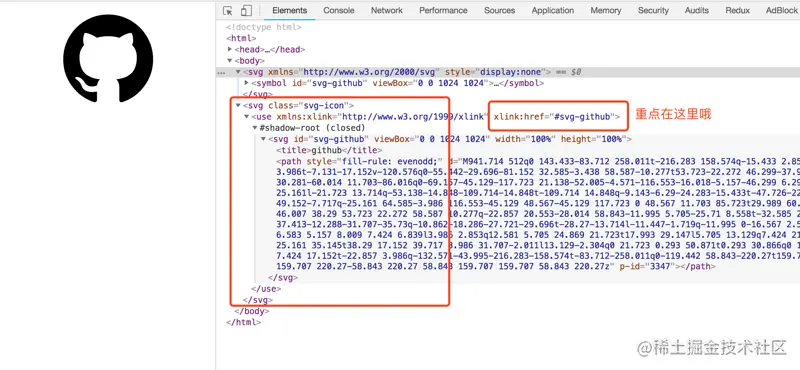Collapse the svg id svg-github viewBox arrow

(x=264, y=139)
